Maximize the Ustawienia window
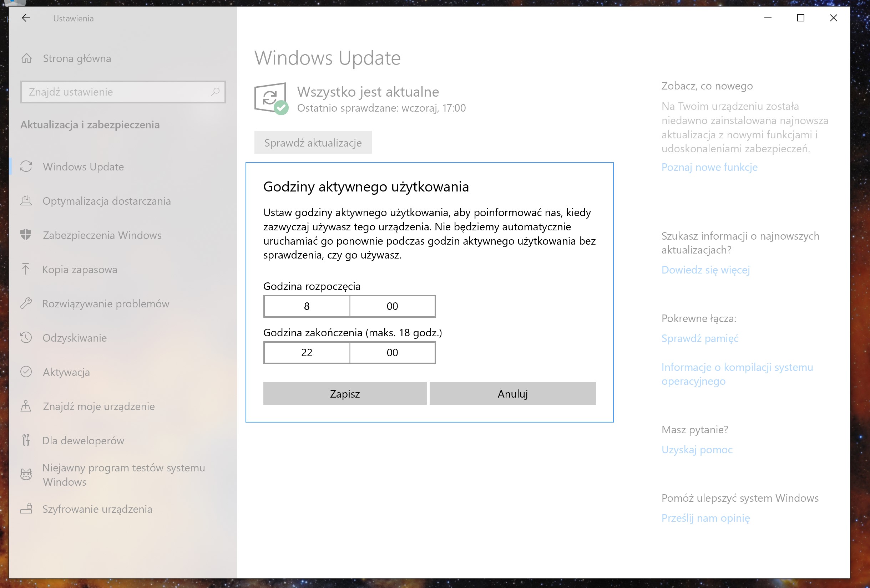The width and height of the screenshot is (870, 588). (801, 18)
